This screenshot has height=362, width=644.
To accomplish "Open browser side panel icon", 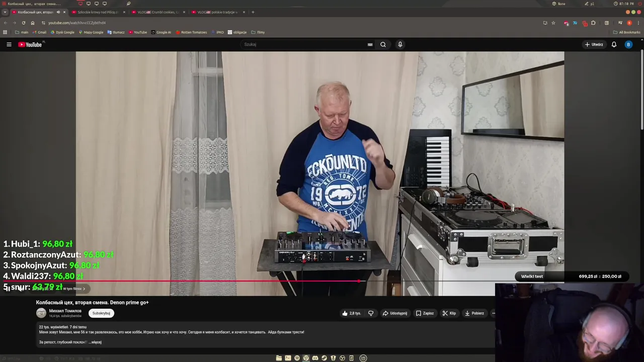I will 607,23.
